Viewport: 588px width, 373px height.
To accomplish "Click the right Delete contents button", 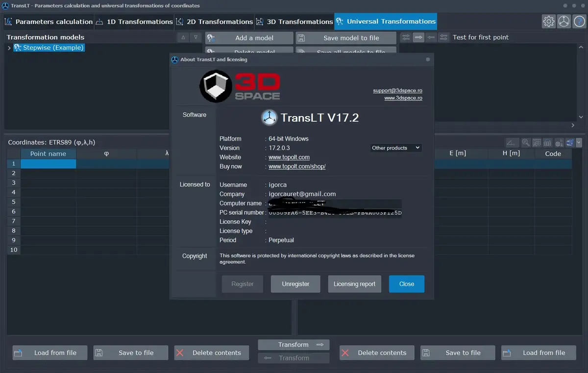I will click(377, 353).
